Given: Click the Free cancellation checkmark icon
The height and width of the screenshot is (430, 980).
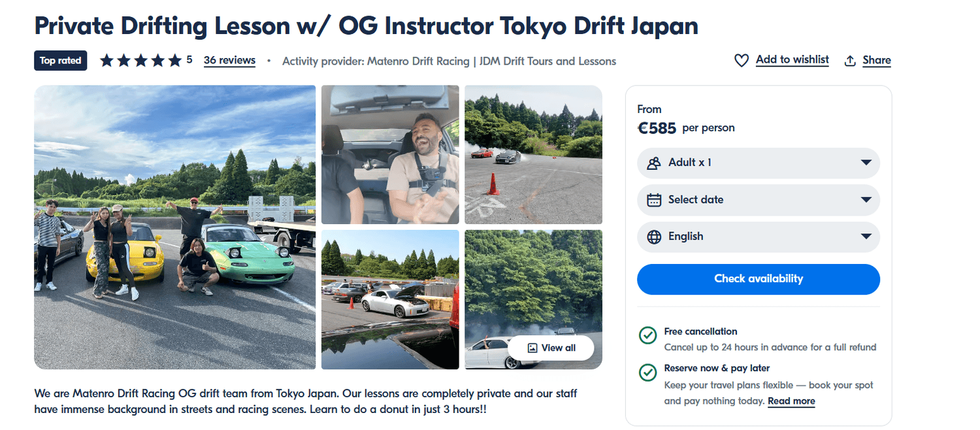Looking at the screenshot, I should click(x=647, y=335).
